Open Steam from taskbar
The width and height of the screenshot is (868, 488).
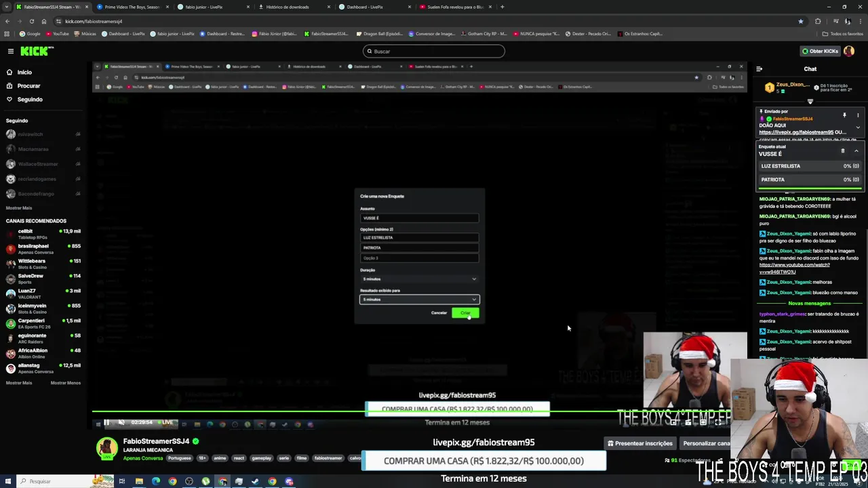point(256,481)
